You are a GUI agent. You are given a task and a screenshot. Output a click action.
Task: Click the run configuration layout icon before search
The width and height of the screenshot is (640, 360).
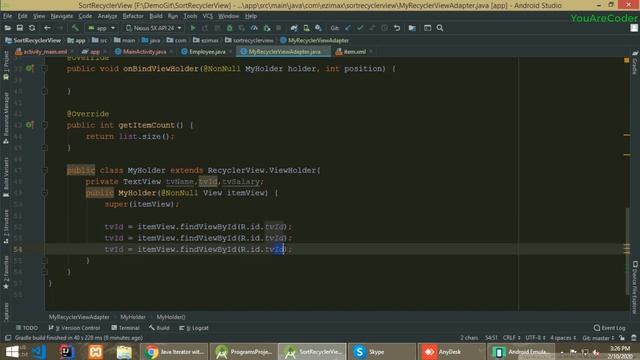tap(427, 28)
